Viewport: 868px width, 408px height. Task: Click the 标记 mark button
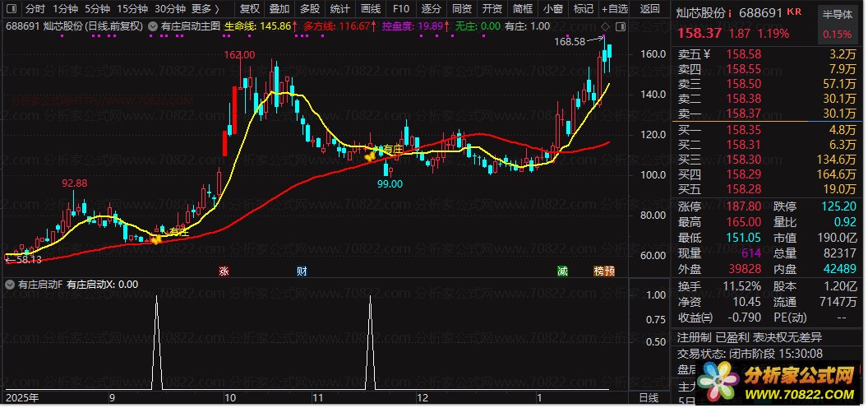point(584,9)
